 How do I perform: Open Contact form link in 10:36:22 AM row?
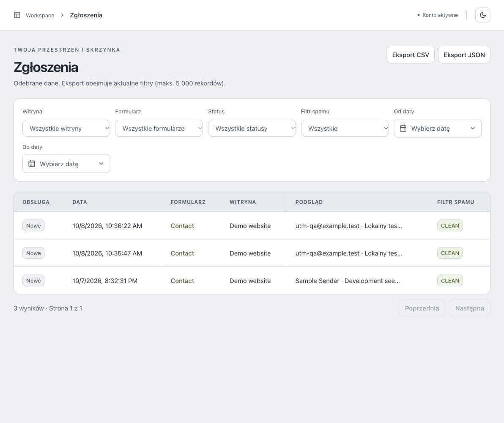pos(182,226)
